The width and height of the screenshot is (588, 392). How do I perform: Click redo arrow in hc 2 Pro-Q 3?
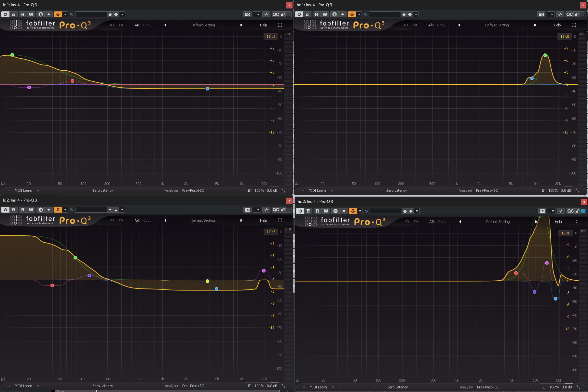pos(416,222)
